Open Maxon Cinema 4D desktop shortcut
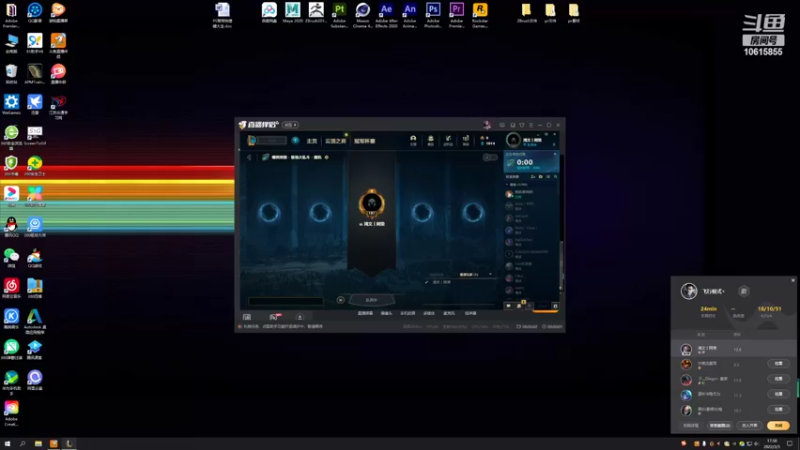Image resolution: width=800 pixels, height=450 pixels. point(363,14)
